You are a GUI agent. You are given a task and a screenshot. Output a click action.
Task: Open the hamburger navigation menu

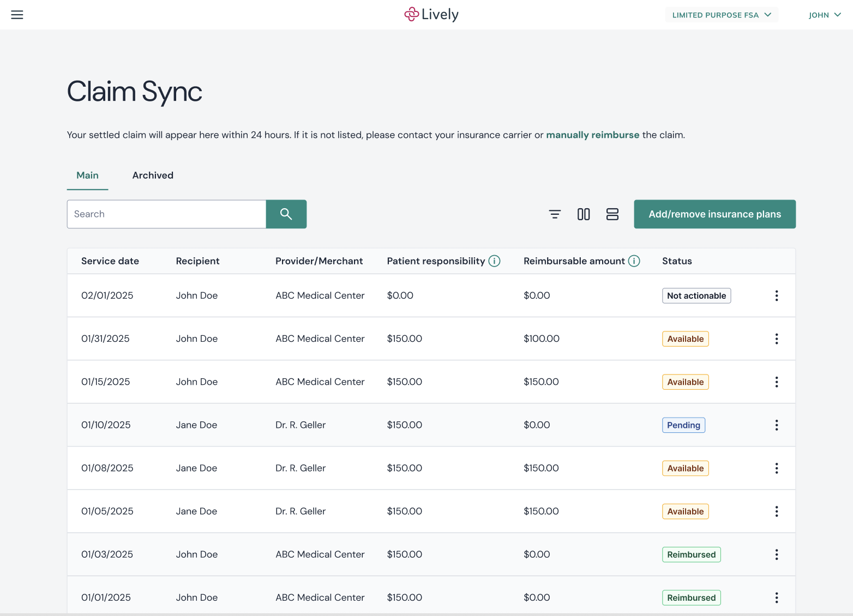point(17,15)
